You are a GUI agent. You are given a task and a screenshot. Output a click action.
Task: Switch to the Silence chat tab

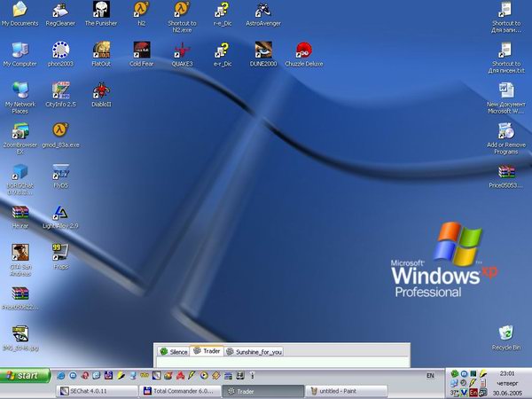(x=174, y=351)
